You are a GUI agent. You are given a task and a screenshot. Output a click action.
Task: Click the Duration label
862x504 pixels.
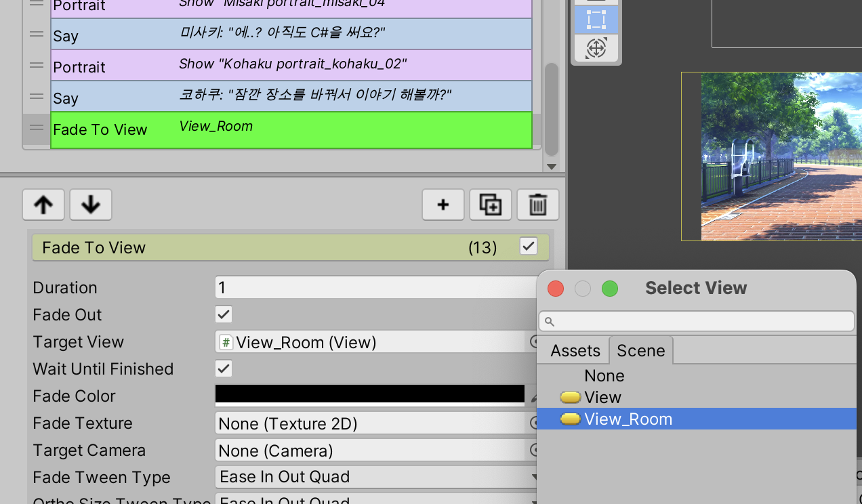tap(65, 288)
